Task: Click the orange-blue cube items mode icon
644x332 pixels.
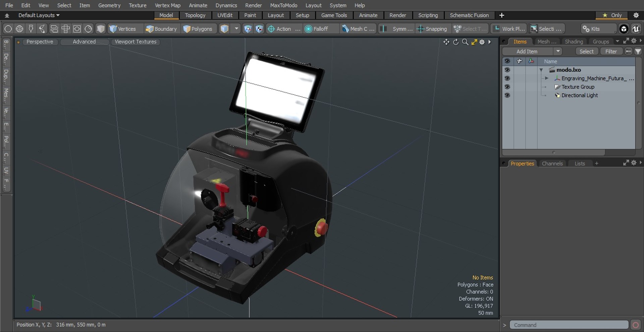Action: 224,29
